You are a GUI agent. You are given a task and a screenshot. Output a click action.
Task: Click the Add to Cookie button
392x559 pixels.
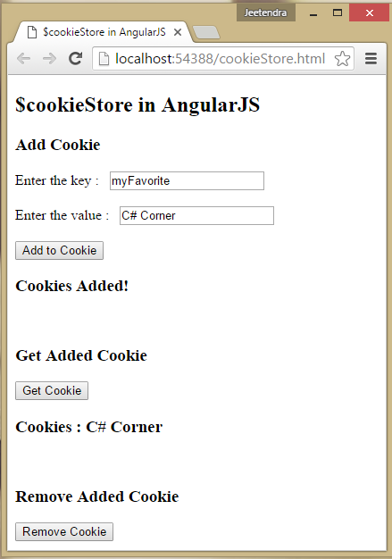click(59, 250)
